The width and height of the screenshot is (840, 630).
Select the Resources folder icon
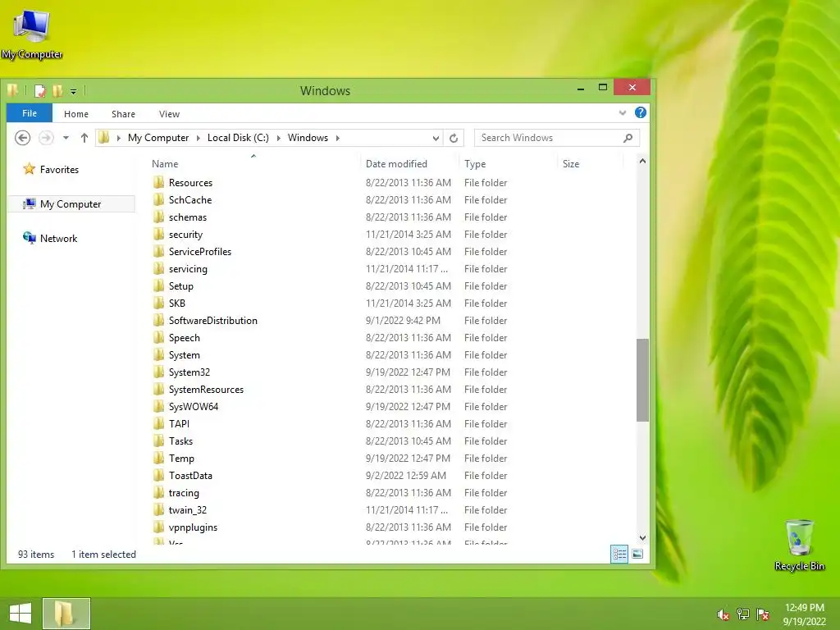158,183
